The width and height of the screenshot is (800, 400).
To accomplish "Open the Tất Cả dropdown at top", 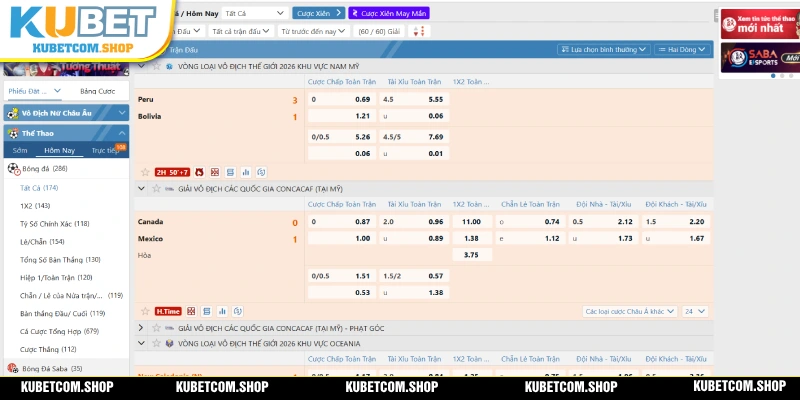I will [255, 13].
